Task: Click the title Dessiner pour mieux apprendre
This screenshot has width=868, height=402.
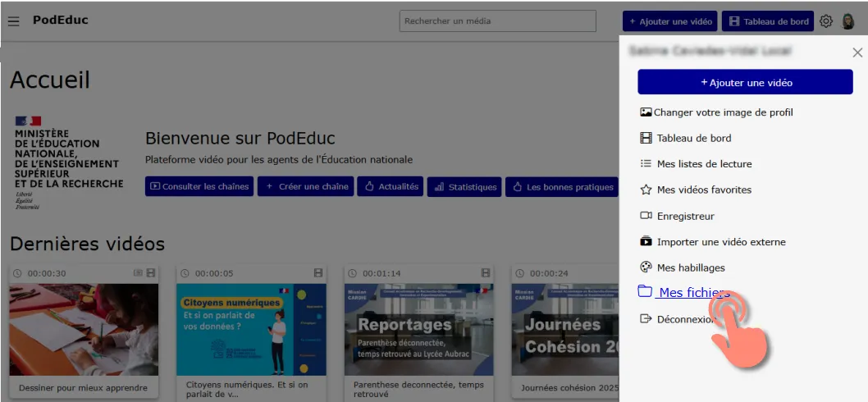Action: pyautogui.click(x=83, y=388)
